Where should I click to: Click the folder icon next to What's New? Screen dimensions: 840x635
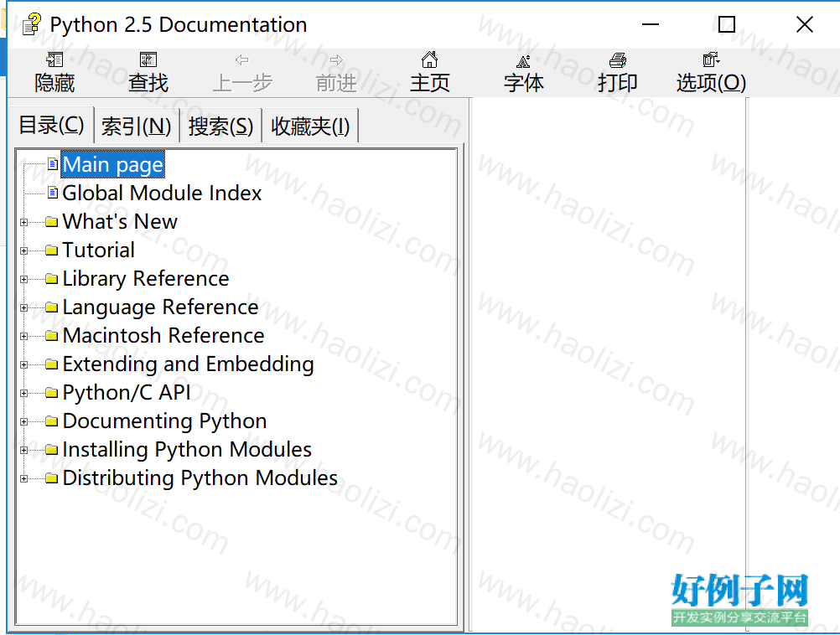click(x=52, y=222)
